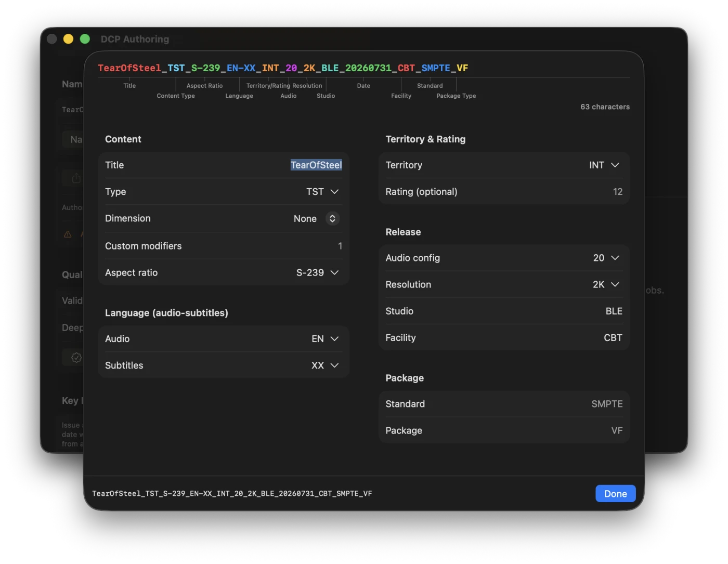728x564 pixels.
Task: Click the green S-239 segment in colored name
Action: coord(205,68)
